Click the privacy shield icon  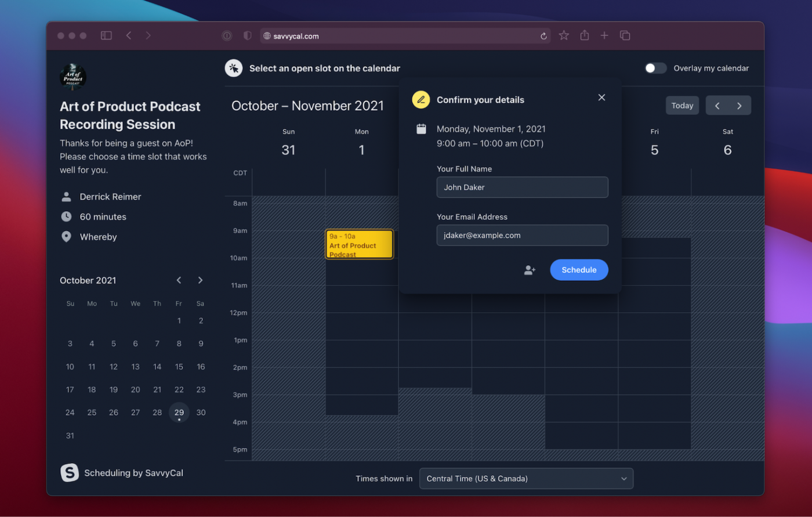tap(248, 35)
